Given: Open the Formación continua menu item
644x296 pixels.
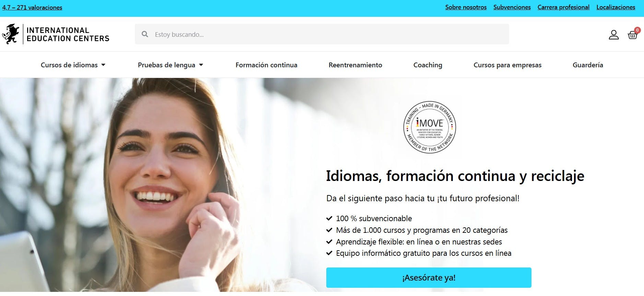Looking at the screenshot, I should coord(266,65).
